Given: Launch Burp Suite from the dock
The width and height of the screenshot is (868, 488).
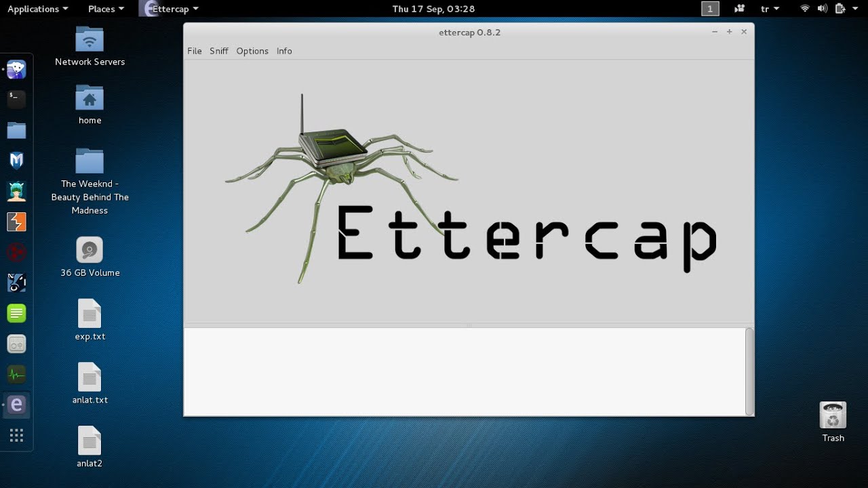Looking at the screenshot, I should 16,222.
